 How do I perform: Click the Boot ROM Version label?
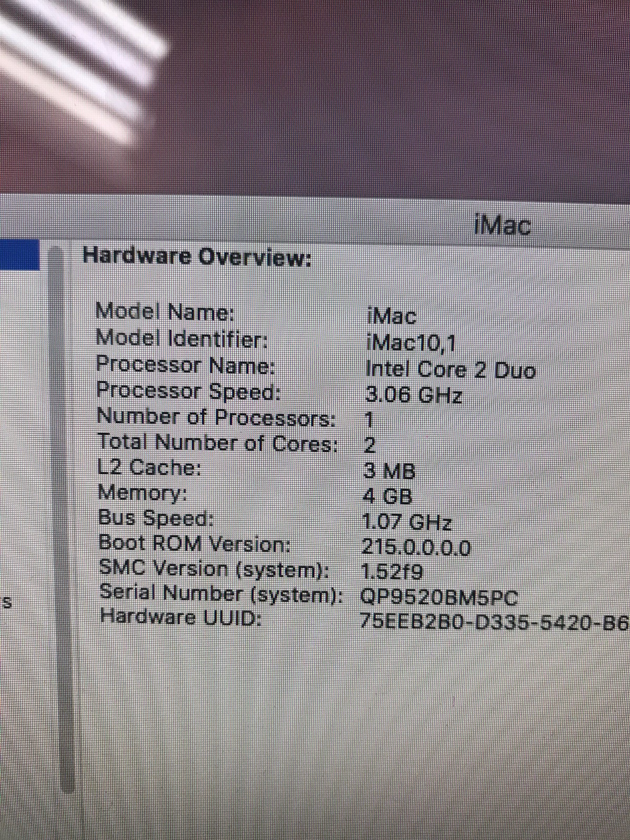(x=195, y=543)
